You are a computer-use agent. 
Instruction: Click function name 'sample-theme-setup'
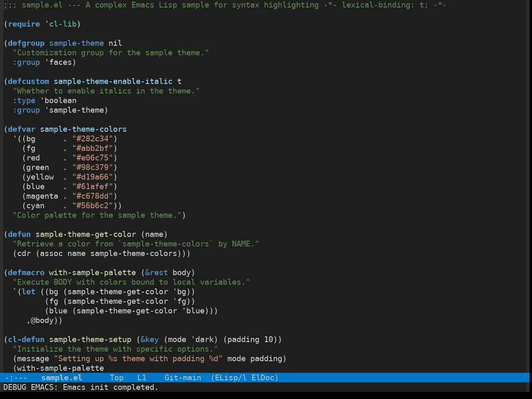(90, 339)
